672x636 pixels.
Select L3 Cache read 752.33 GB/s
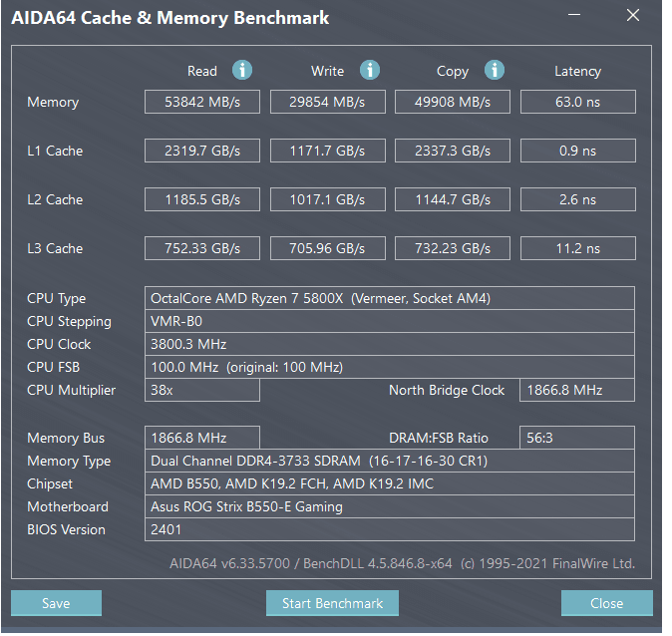(202, 248)
